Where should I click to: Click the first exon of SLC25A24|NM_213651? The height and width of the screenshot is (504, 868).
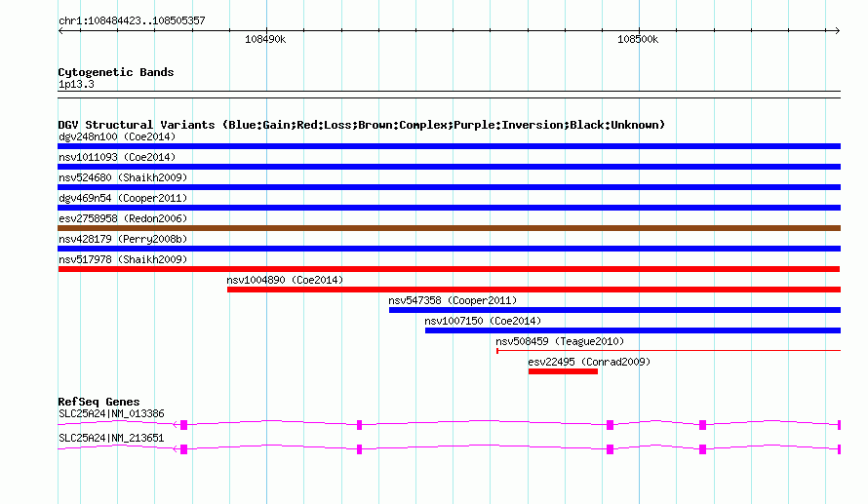[x=183, y=449]
